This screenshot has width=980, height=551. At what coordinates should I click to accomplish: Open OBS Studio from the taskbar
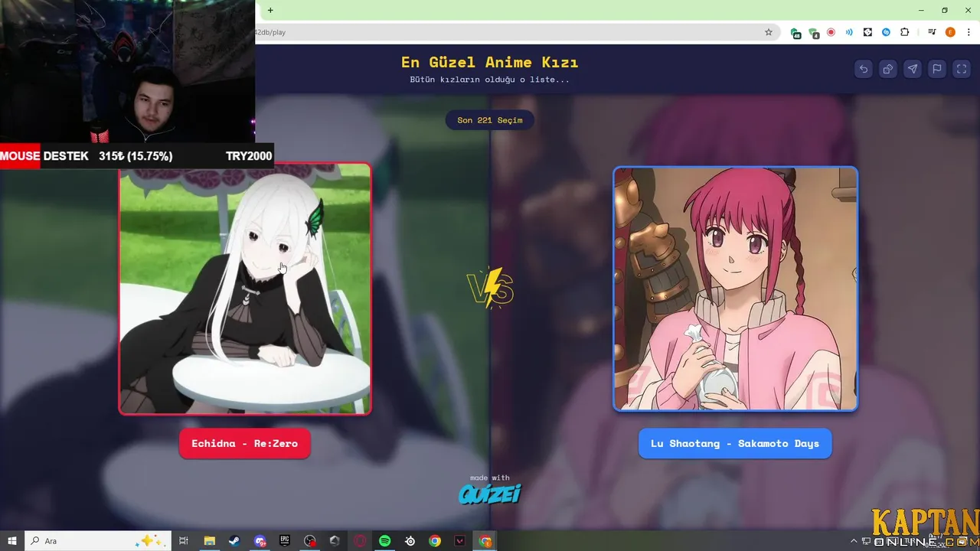[309, 541]
